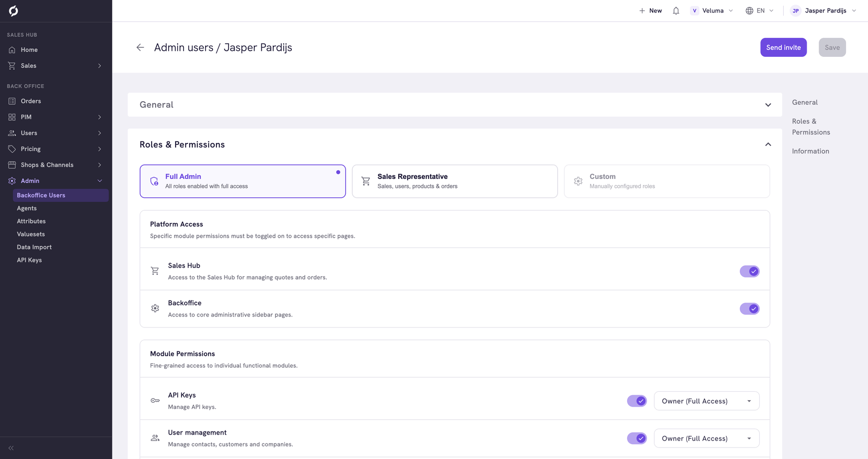Collapse the sidebar using the double-chevron icon

click(x=11, y=448)
